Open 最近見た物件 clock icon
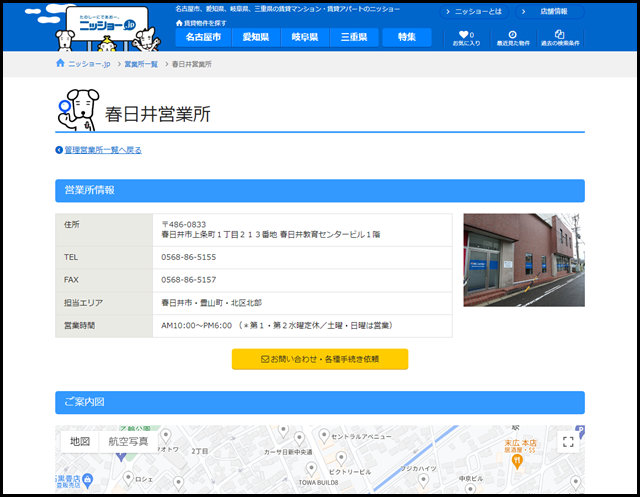This screenshot has height=497, width=640. tap(512, 38)
